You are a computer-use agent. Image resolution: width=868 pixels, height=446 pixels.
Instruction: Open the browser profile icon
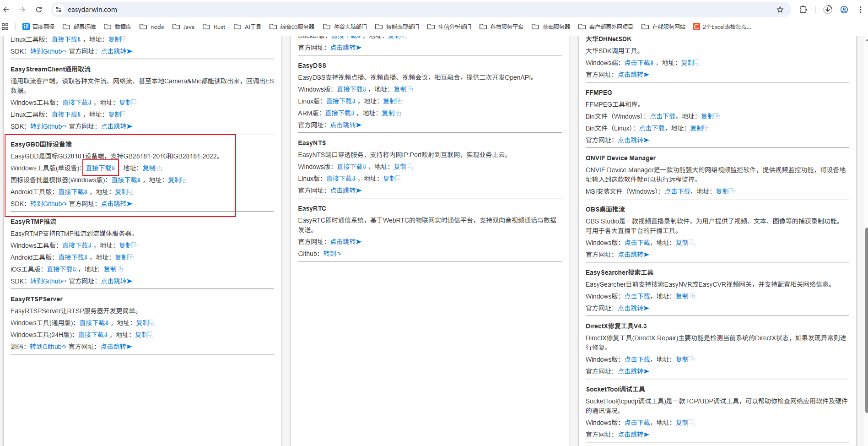[x=844, y=10]
